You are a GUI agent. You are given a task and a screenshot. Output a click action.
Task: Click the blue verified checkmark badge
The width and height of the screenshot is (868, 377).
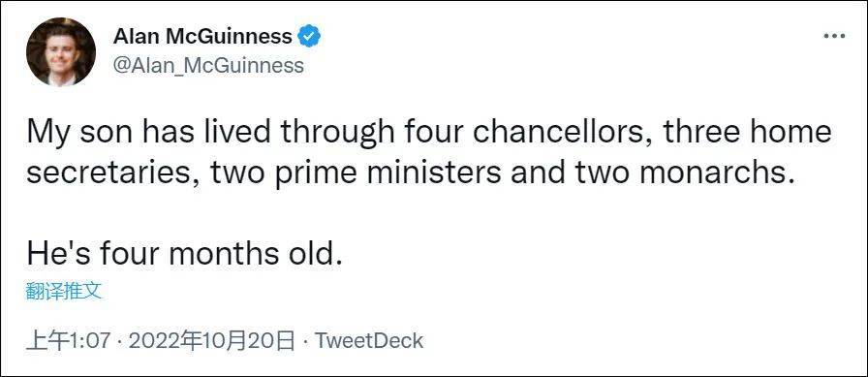(309, 37)
